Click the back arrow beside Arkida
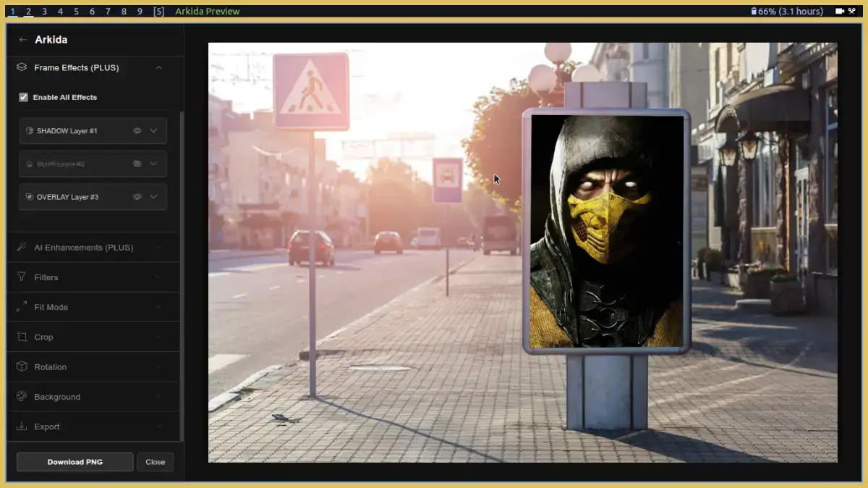This screenshot has height=488, width=868. point(23,40)
